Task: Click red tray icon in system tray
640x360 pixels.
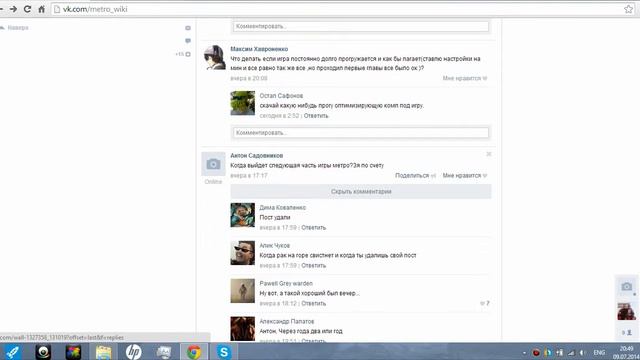Action: tap(536, 353)
